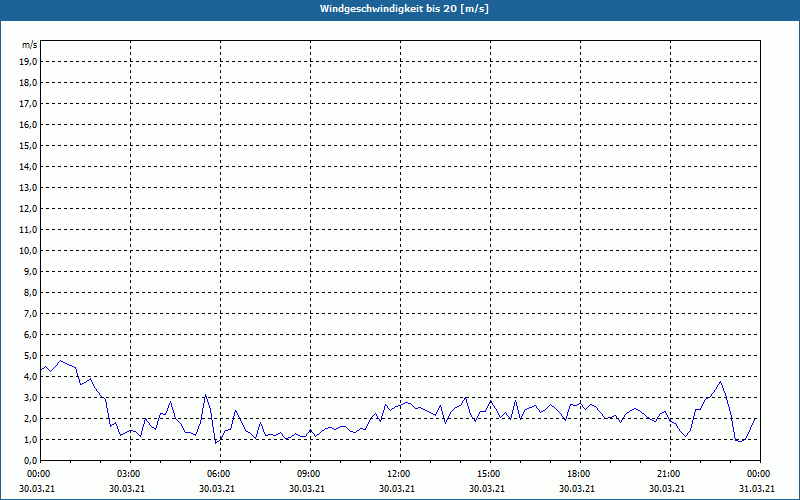Screen dimensions: 800x500
Task: Click the 03:00 time axis label
Action: (130, 474)
